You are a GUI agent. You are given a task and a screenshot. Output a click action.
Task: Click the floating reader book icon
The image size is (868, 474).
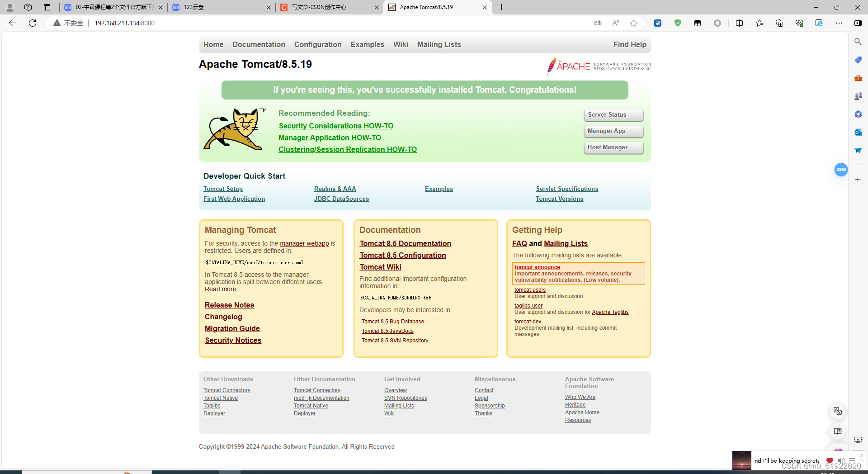[838, 431]
